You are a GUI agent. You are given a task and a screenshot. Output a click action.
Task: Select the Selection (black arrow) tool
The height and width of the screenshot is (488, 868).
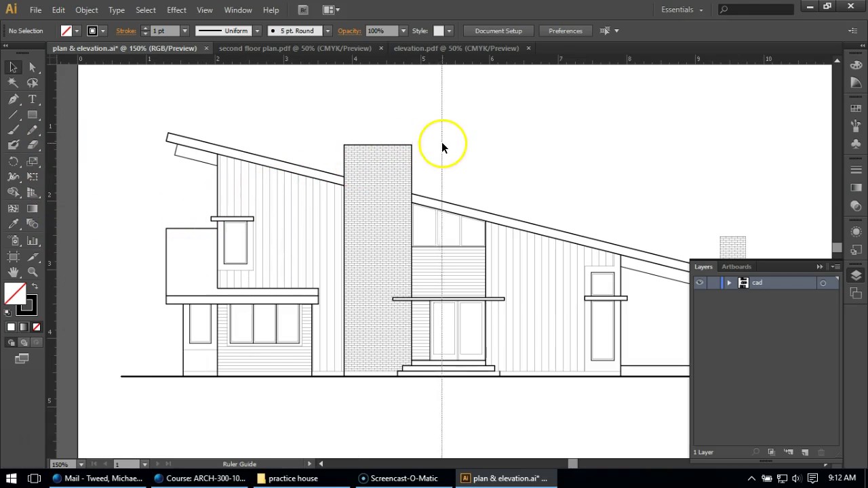(x=13, y=67)
